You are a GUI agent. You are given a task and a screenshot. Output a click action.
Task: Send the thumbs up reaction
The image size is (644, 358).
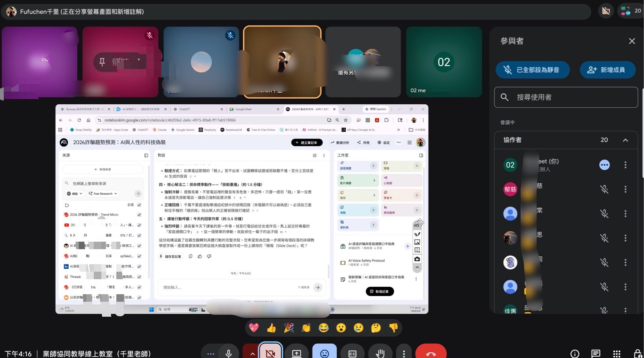[x=271, y=328]
